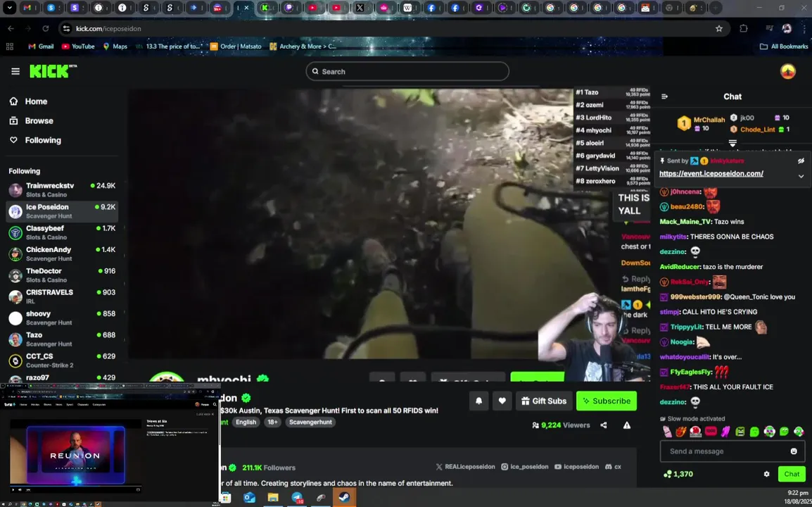Screen dimensions: 812x507
Task: Click the address bar URL kick.com/iceposeidon
Action: [108, 28]
